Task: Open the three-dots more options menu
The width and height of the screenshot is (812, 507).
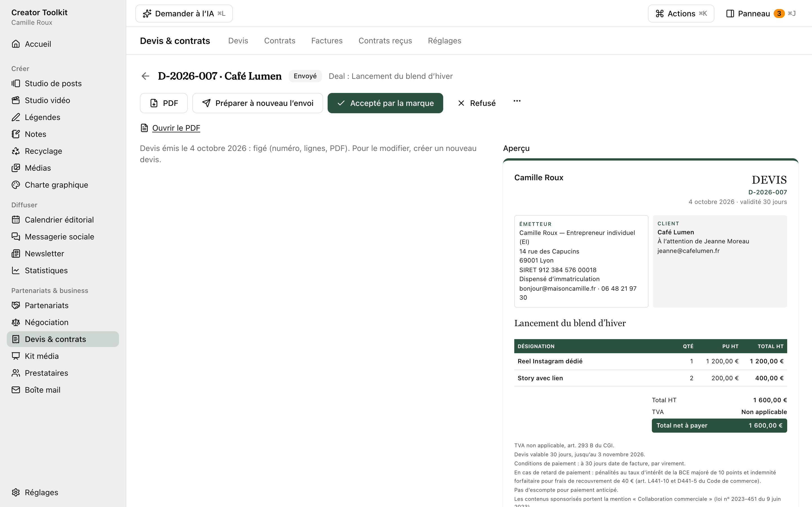Action: click(517, 101)
